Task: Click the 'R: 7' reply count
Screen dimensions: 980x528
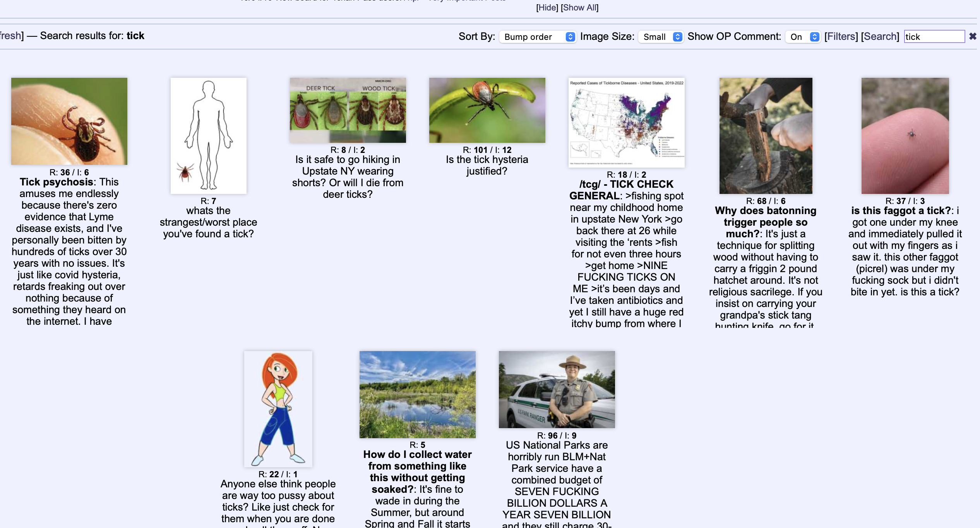Action: (x=209, y=201)
